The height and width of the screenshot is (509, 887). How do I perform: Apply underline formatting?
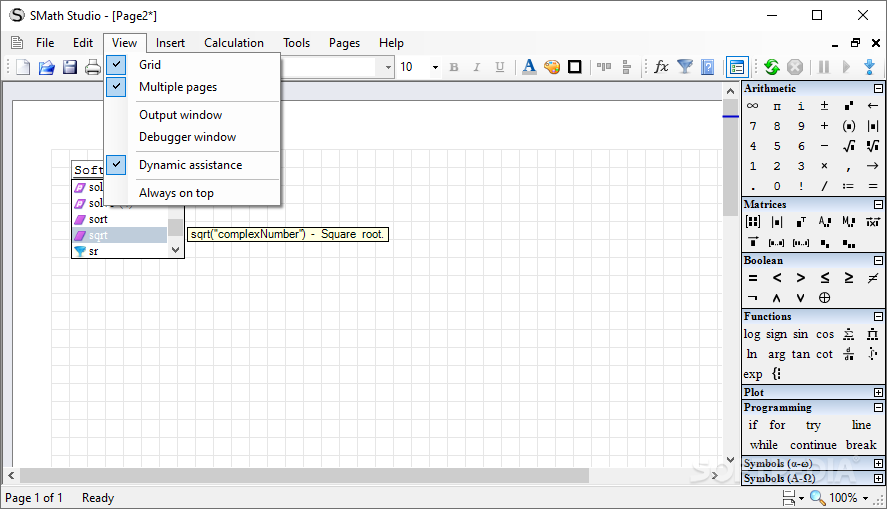point(500,67)
